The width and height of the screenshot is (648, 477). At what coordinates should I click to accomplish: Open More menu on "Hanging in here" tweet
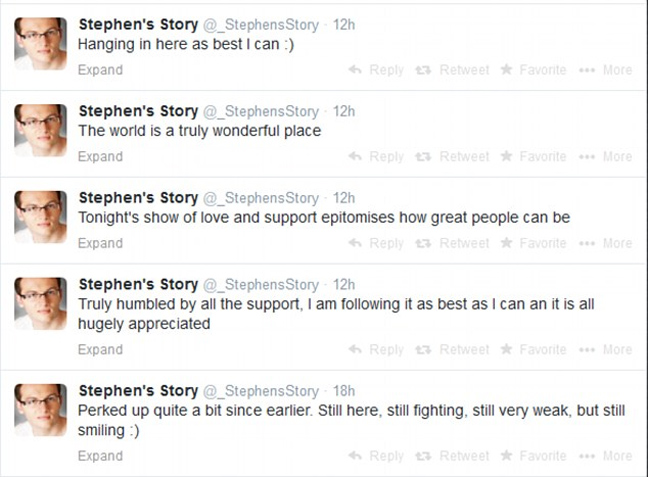pos(608,70)
